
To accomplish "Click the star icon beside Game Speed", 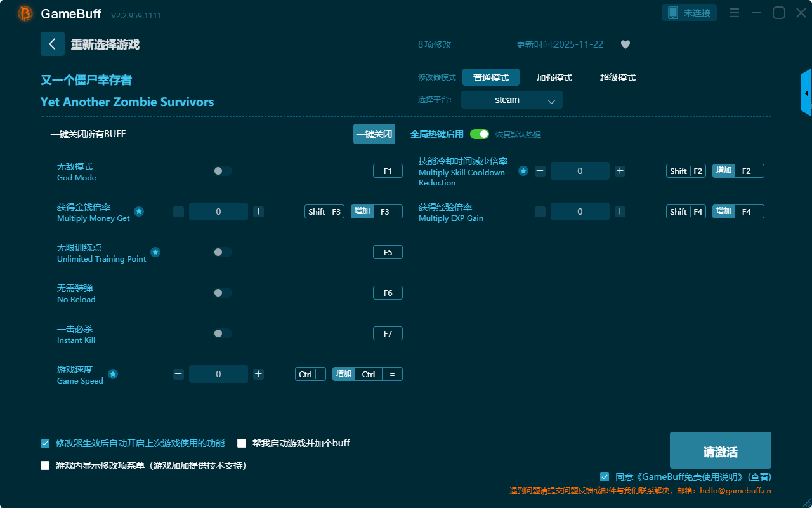I will pos(113,374).
